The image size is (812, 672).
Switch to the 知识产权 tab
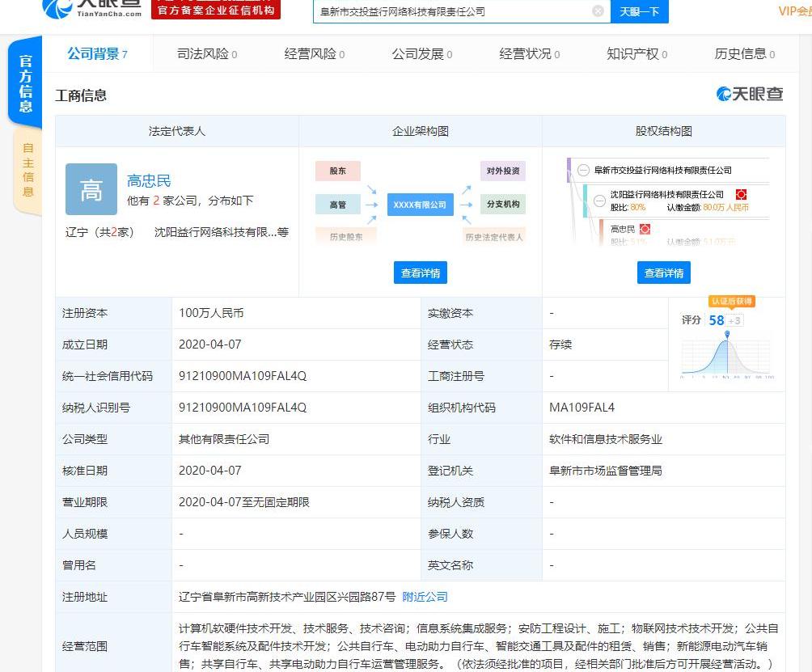637,54
